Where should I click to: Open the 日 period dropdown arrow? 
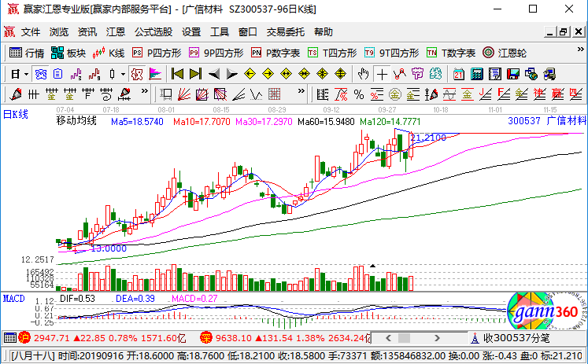pos(26,74)
